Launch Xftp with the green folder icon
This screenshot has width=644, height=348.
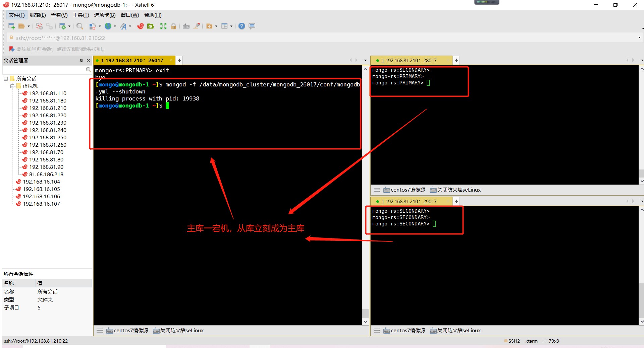pyautogui.click(x=151, y=26)
